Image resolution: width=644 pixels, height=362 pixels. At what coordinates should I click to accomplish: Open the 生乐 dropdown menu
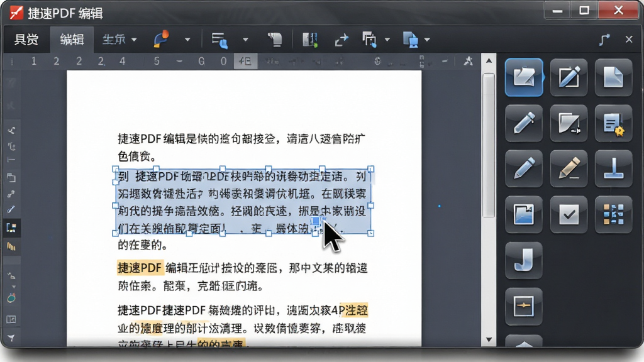(119, 40)
